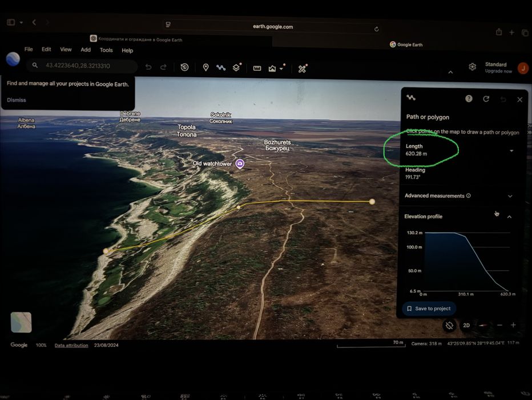
Task: Select the Draw path or polygon tool
Action: (221, 67)
